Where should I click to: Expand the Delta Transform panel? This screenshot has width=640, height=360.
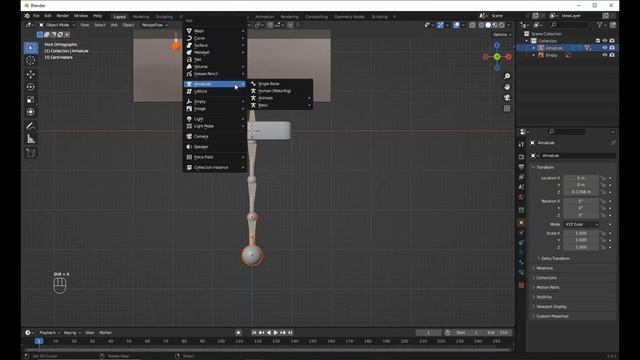[555, 258]
